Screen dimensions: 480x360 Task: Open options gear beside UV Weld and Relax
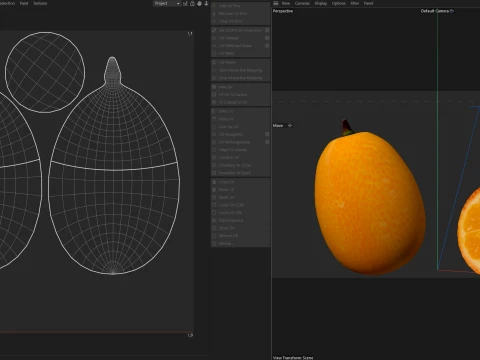click(x=267, y=45)
